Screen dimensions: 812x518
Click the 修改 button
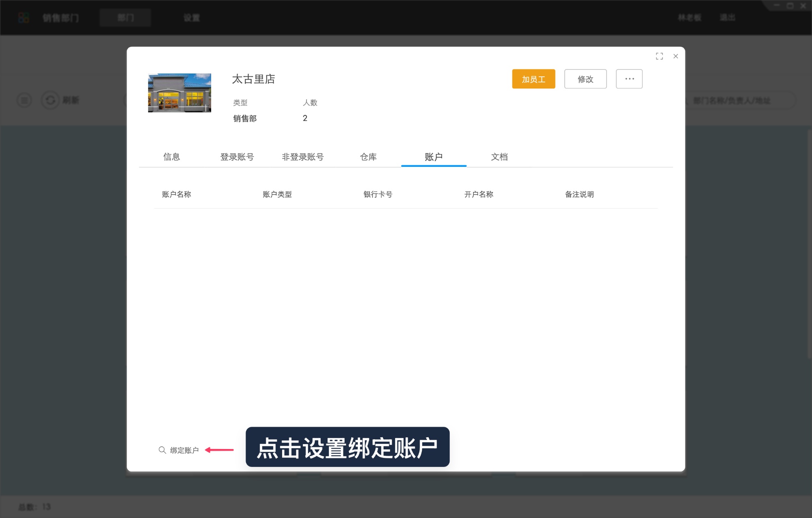(x=585, y=79)
